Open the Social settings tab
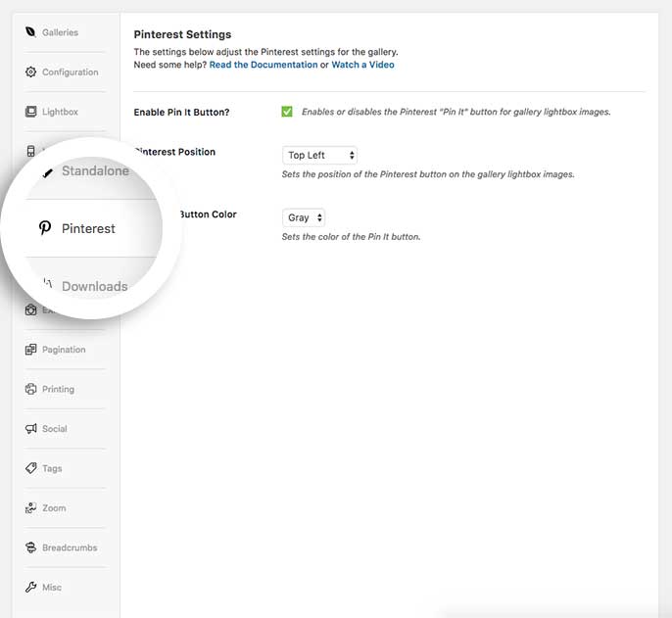This screenshot has height=618, width=672. (55, 429)
